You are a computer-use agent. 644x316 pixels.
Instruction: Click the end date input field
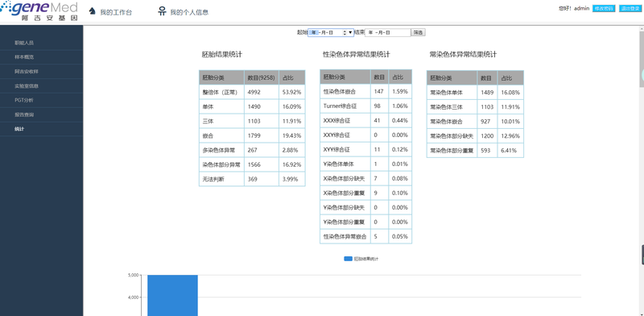tap(388, 32)
